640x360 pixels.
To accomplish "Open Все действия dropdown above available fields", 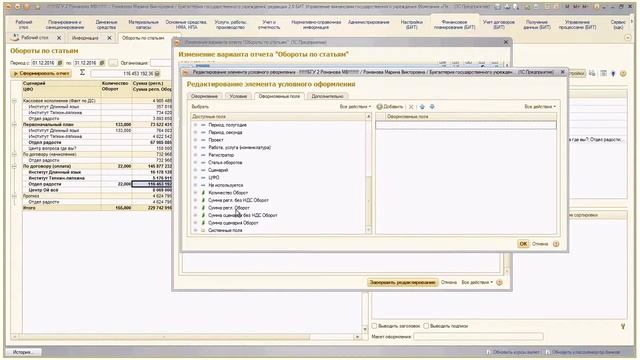I will click(x=355, y=107).
